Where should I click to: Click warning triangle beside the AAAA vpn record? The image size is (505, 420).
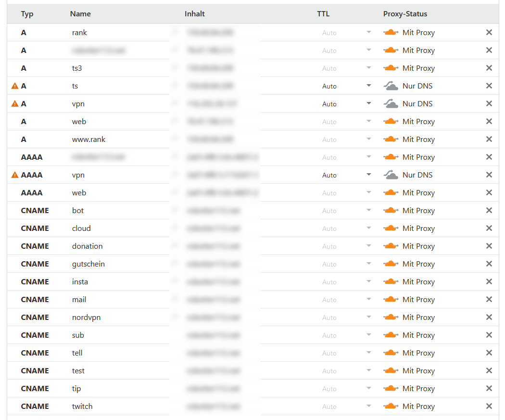pos(15,175)
